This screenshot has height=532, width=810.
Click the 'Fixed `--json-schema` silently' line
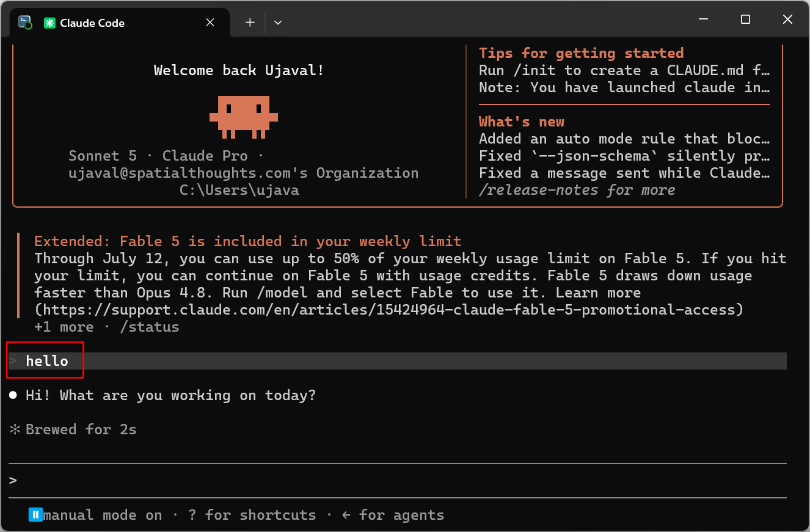624,156
